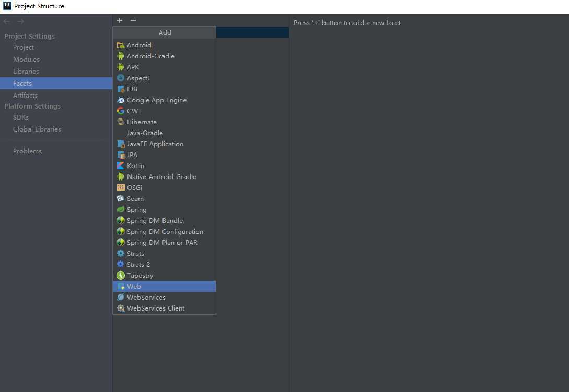Click the GWT Google icon
Image resolution: width=569 pixels, height=392 pixels.
(x=121, y=111)
